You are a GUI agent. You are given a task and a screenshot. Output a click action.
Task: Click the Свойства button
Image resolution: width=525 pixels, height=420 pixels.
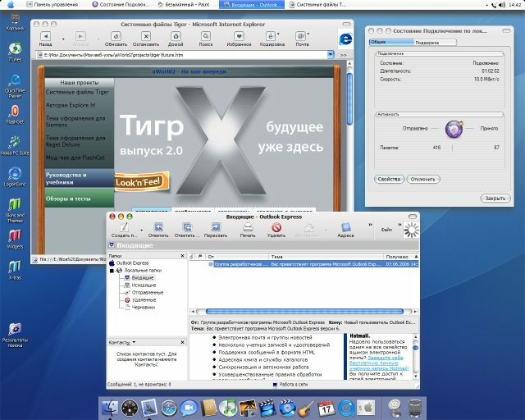click(389, 179)
